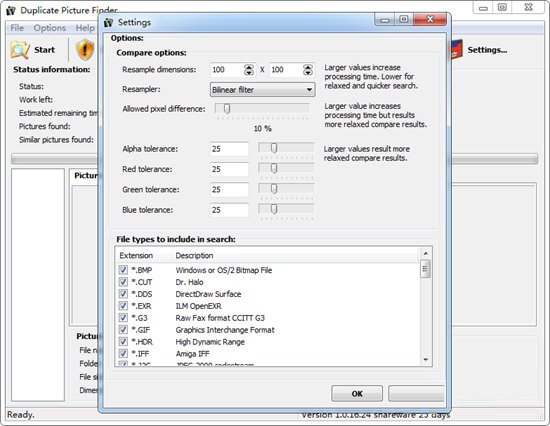The image size is (550, 426).
Task: Click the Green tolerance value field
Action: [229, 190]
